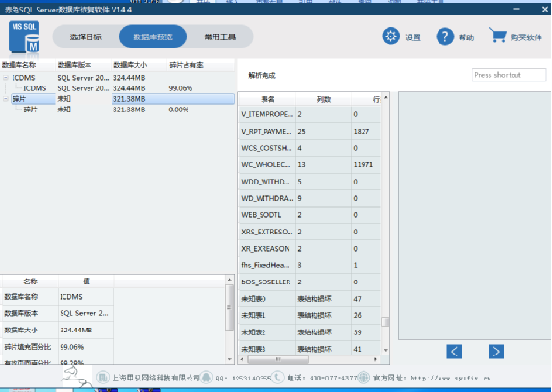Click 数据库版本 property value SQL Server 2...
Image resolution: width=552 pixels, height=392 pixels.
pyautogui.click(x=86, y=313)
